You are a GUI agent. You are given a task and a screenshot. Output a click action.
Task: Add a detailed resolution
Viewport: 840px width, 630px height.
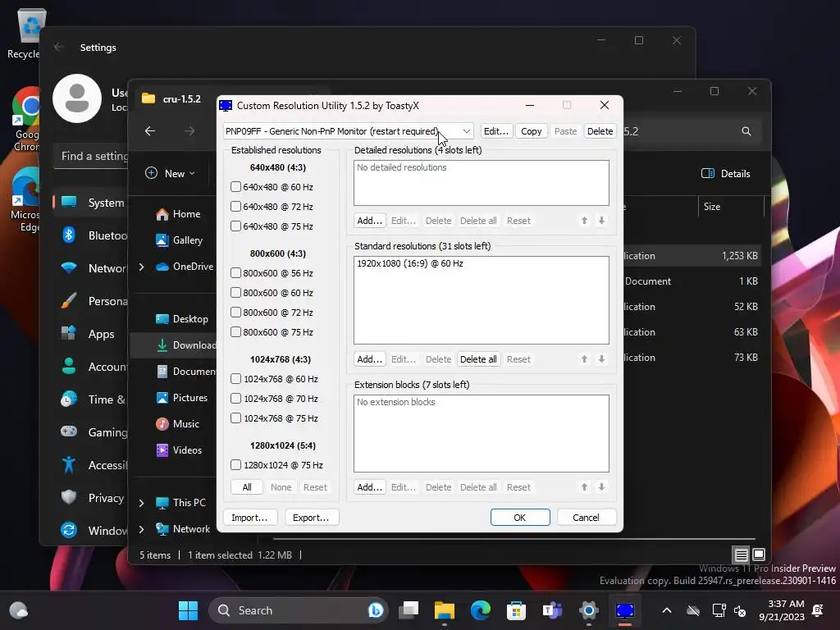coord(370,221)
